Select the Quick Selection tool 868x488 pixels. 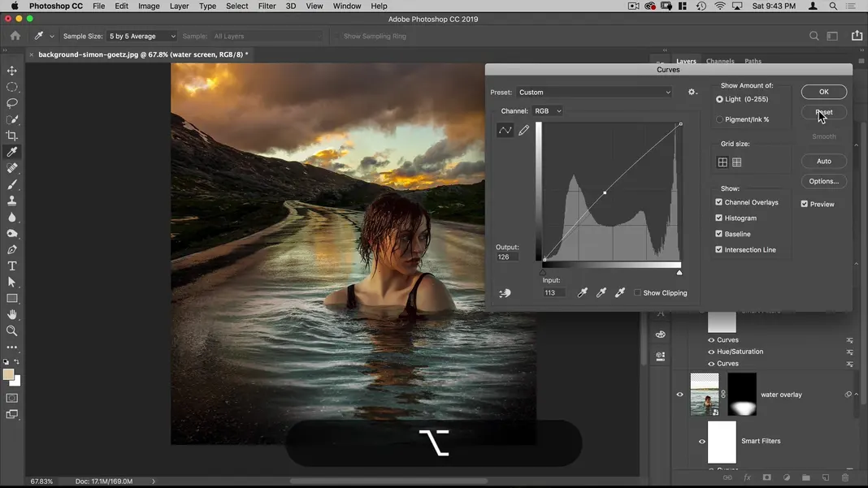coord(11,119)
